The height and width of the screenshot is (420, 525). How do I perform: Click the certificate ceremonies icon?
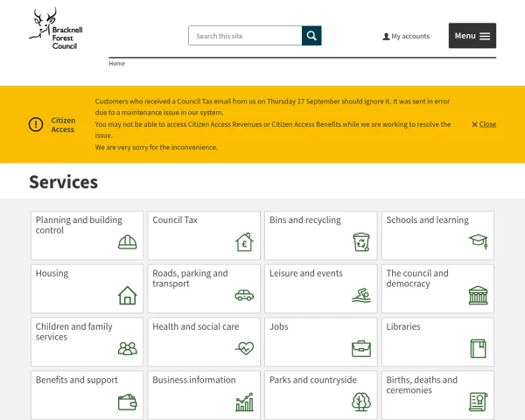pyautogui.click(x=478, y=402)
